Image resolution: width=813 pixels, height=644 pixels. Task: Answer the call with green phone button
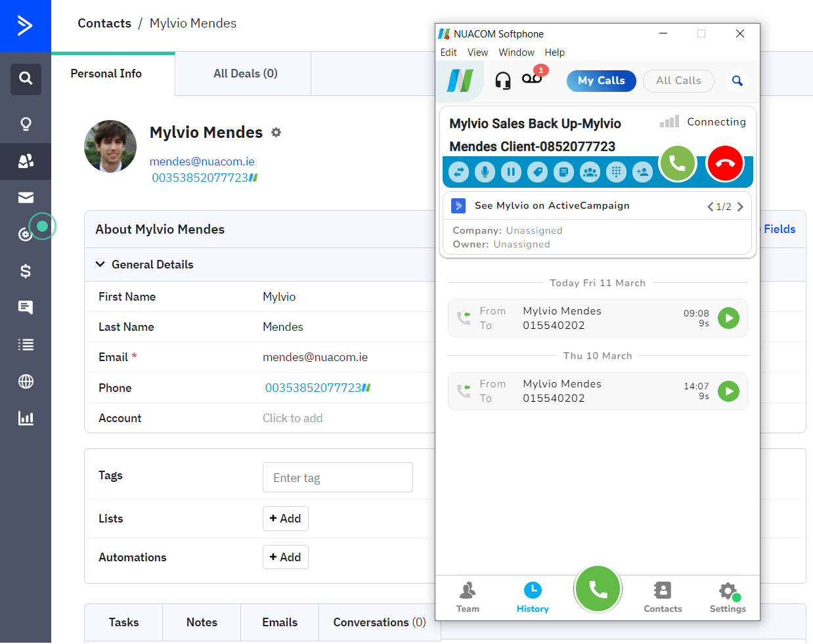click(x=677, y=163)
